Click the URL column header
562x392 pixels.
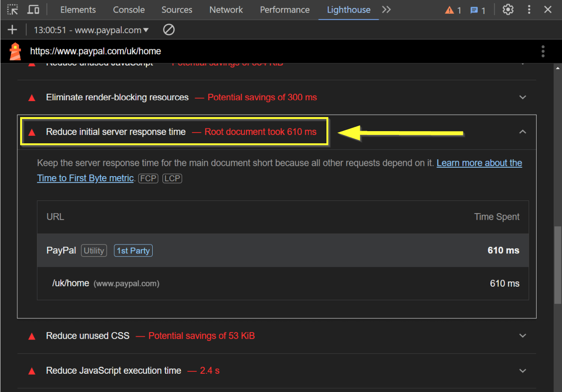[x=55, y=217]
